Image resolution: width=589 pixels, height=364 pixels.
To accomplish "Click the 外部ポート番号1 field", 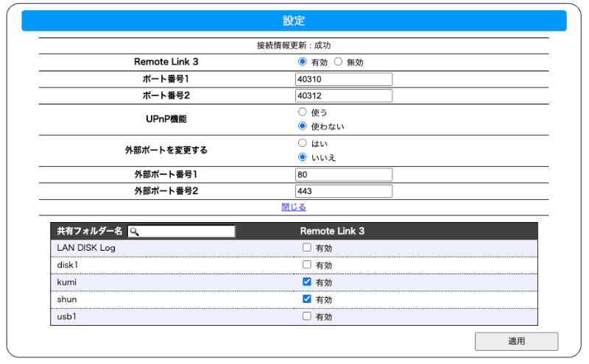I will 344,174.
